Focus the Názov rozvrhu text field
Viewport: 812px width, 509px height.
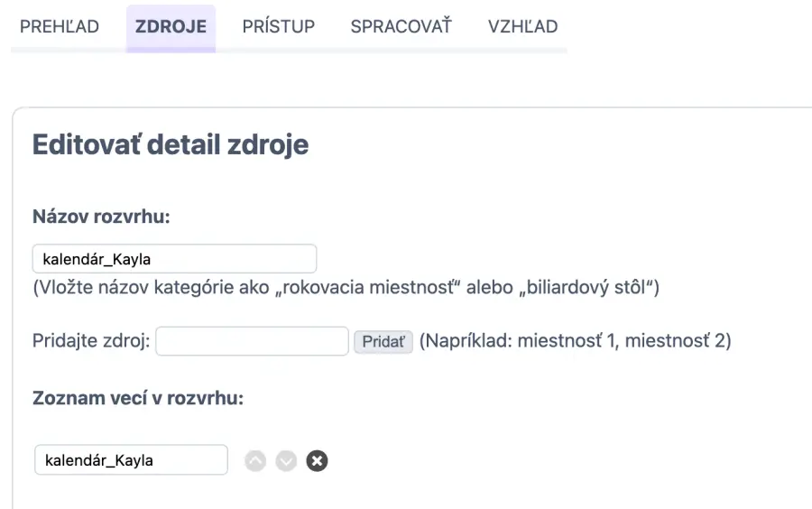174,259
